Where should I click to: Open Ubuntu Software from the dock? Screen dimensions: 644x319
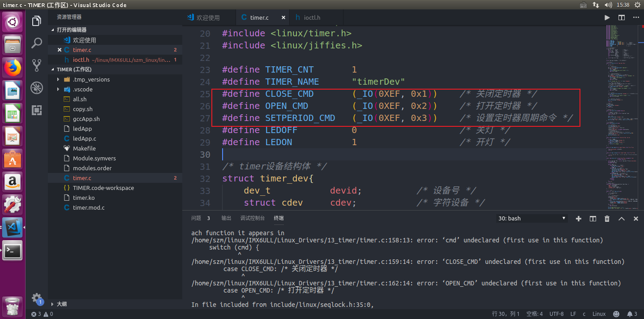[x=13, y=159]
